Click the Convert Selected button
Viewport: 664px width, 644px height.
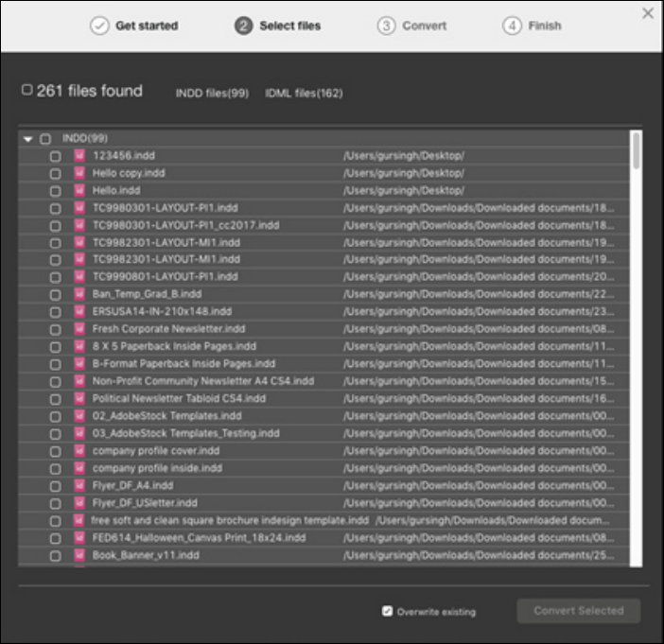pyautogui.click(x=579, y=611)
